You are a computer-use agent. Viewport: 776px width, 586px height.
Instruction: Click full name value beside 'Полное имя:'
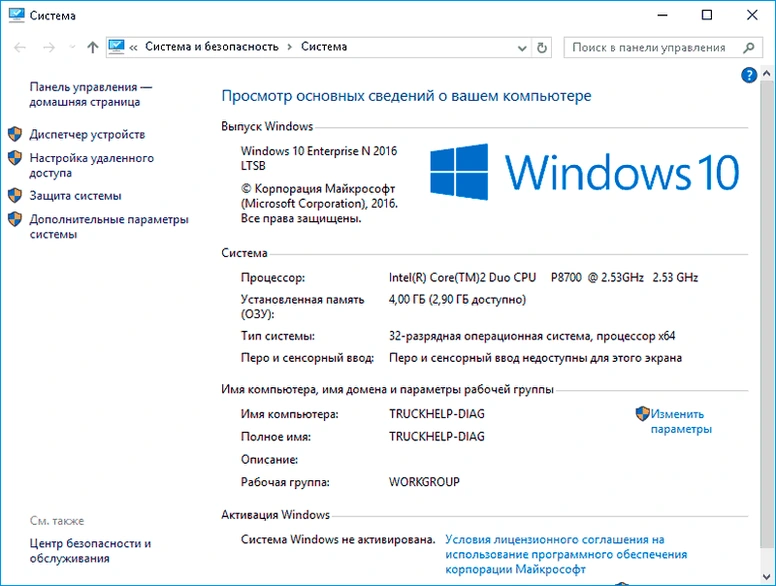click(436, 437)
